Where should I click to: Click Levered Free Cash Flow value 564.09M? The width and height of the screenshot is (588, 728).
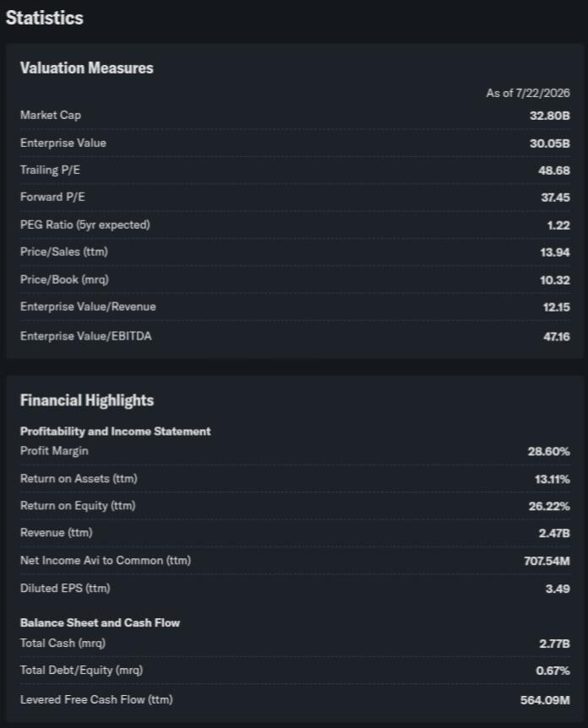(545, 700)
